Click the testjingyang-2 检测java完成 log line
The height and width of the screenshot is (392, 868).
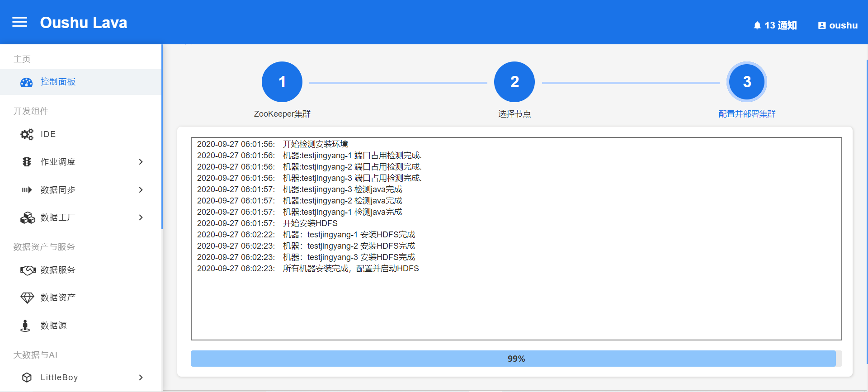point(300,201)
